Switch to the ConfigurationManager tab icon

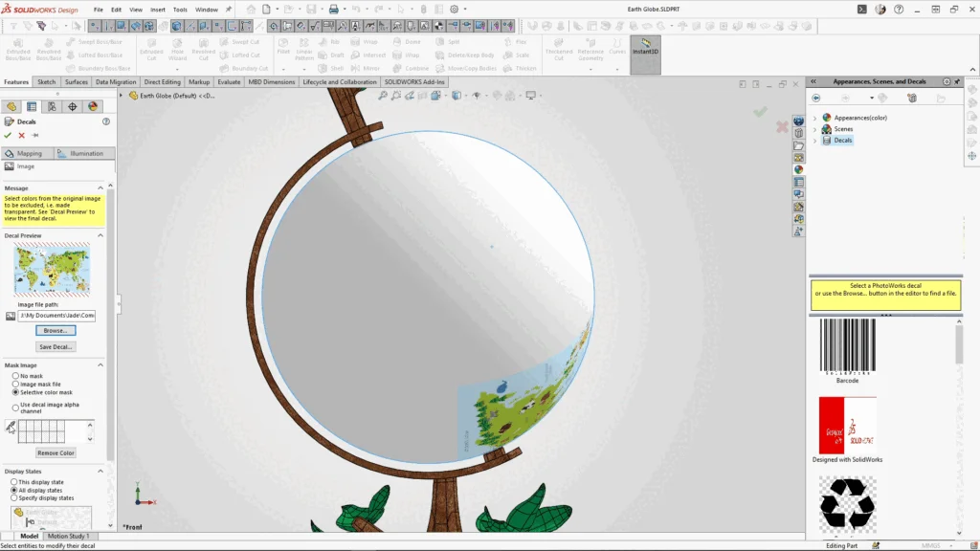pos(52,107)
